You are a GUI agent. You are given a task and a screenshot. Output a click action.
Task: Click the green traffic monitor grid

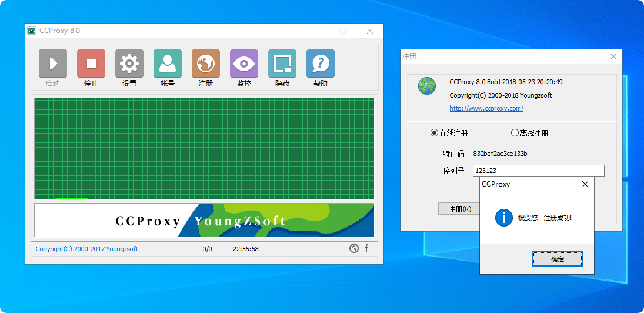pyautogui.click(x=204, y=149)
